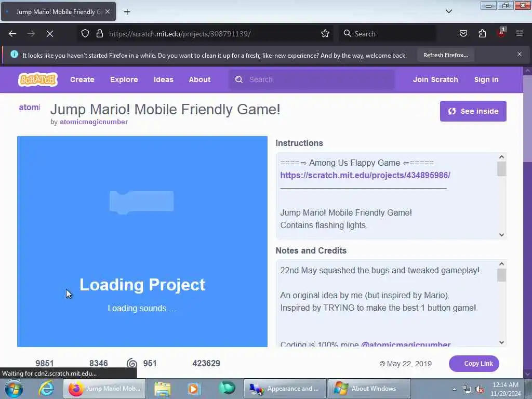Click the Firefox Jump Mario taskbar button
Image resolution: width=532 pixels, height=399 pixels.
tap(104, 389)
